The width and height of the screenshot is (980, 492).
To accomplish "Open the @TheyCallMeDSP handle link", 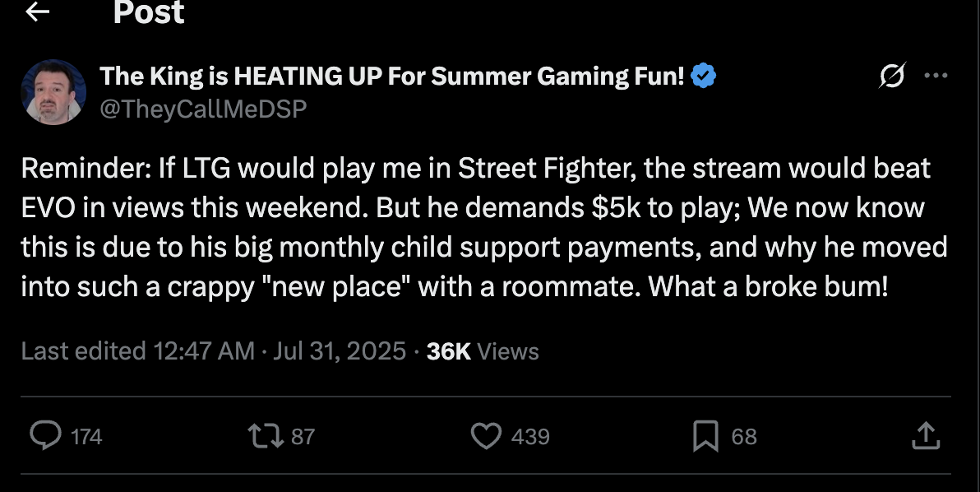I will [x=203, y=109].
